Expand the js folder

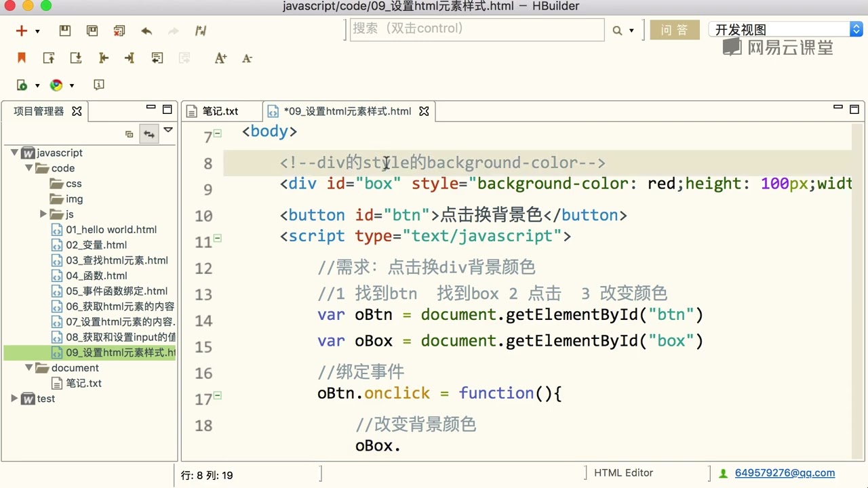[x=43, y=213]
